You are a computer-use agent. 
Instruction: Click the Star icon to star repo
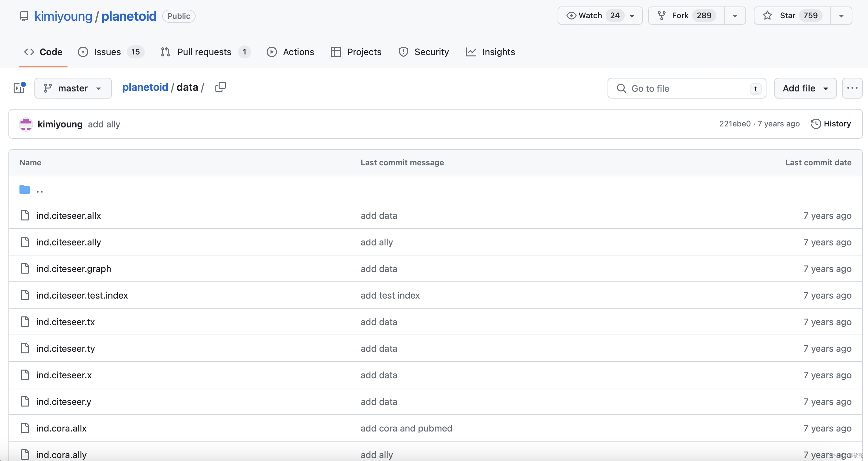(767, 16)
